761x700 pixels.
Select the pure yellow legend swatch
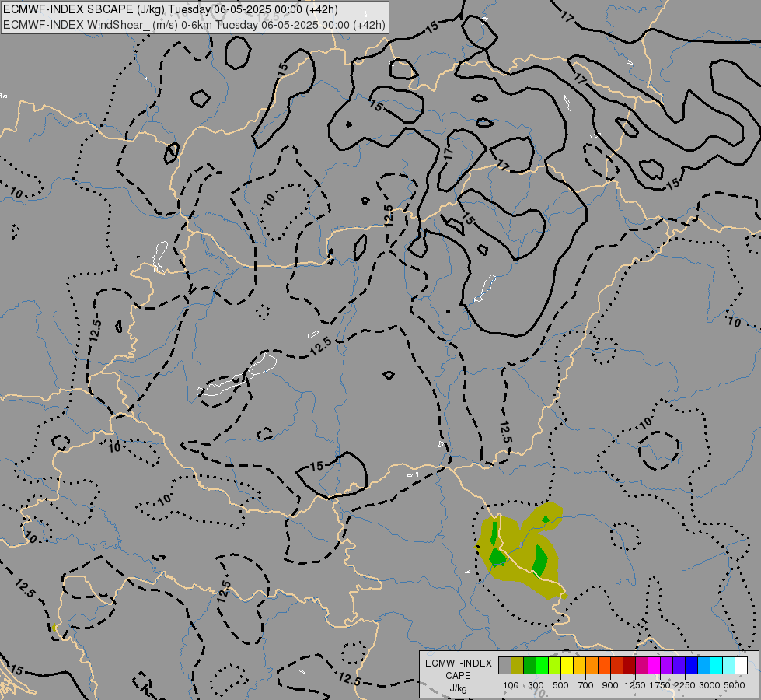(567, 665)
